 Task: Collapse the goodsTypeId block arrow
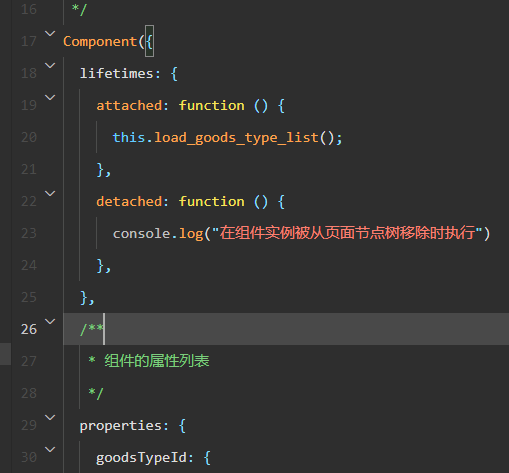click(x=50, y=449)
